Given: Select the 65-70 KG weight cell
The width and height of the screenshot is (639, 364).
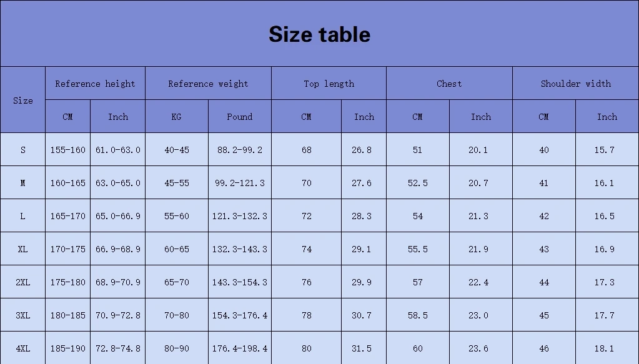Looking at the screenshot, I should pyautogui.click(x=176, y=282).
